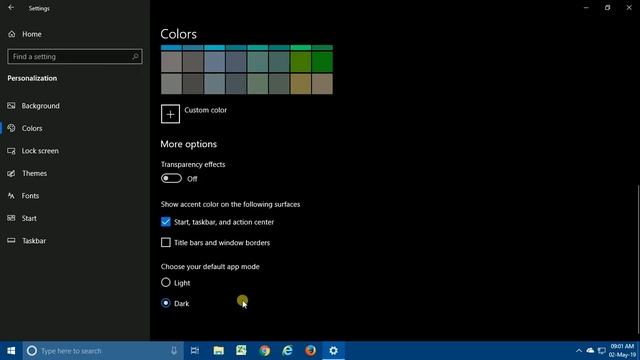
Task: Click the Home house icon
Action: point(11,34)
